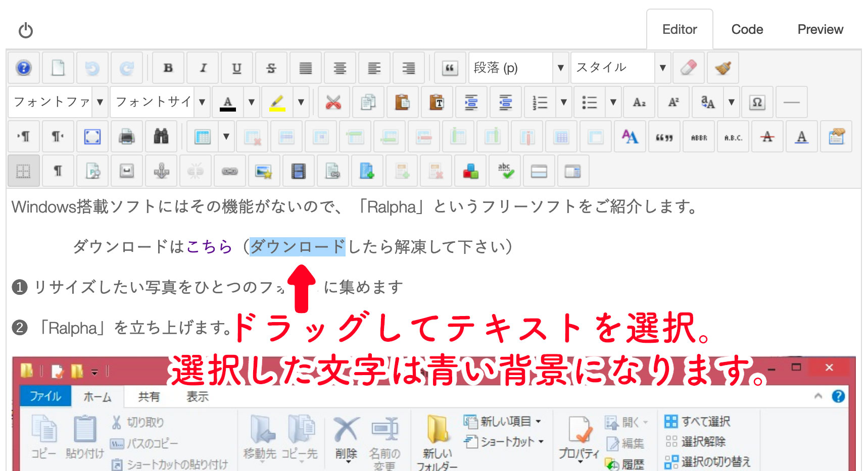Open Find with the binoculars icon
Image resolution: width=868 pixels, height=471 pixels.
tap(161, 136)
